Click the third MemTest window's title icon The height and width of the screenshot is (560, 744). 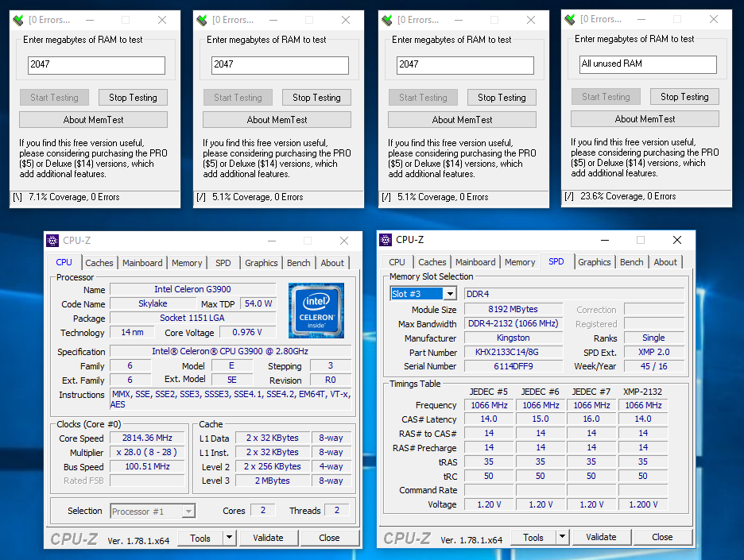387,20
